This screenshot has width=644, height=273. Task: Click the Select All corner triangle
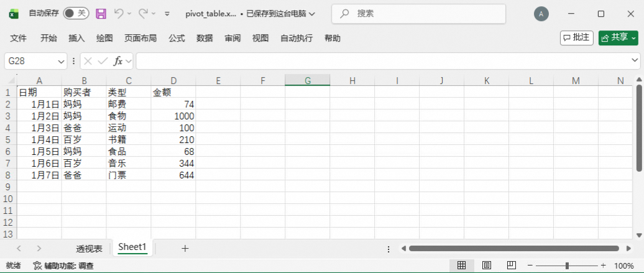pyautogui.click(x=12, y=80)
